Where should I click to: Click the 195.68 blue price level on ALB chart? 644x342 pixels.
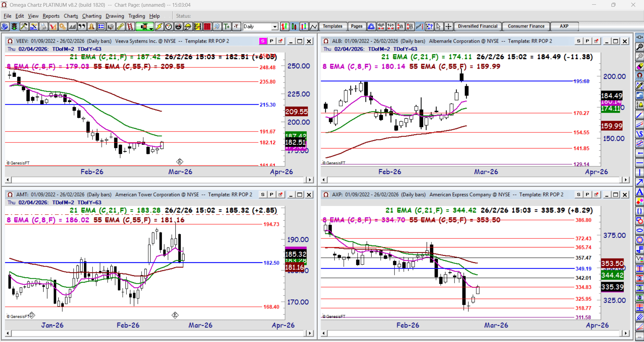click(581, 81)
